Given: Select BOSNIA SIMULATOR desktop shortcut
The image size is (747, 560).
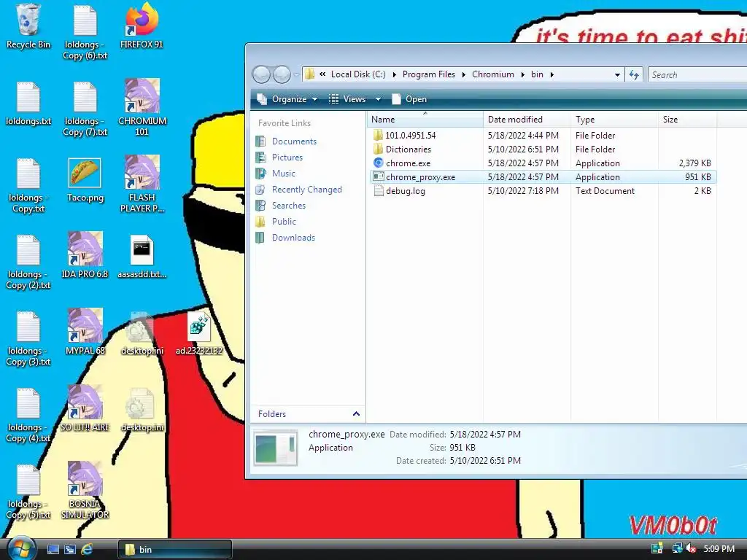Looking at the screenshot, I should click(85, 490).
